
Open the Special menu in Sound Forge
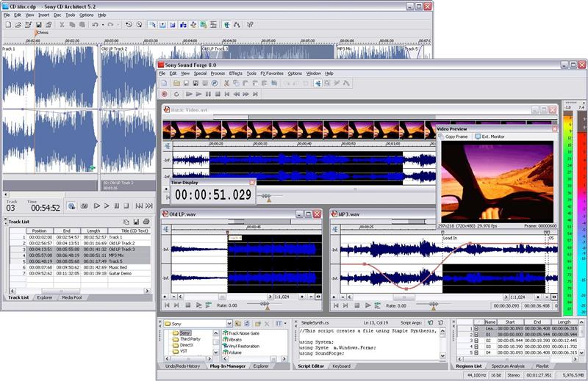[200, 73]
